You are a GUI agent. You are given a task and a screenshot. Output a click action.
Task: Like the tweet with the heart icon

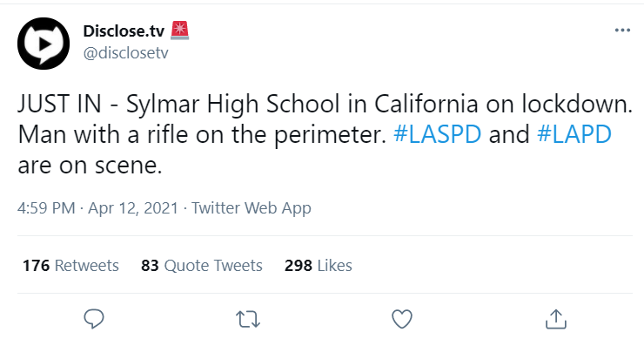[x=402, y=319]
